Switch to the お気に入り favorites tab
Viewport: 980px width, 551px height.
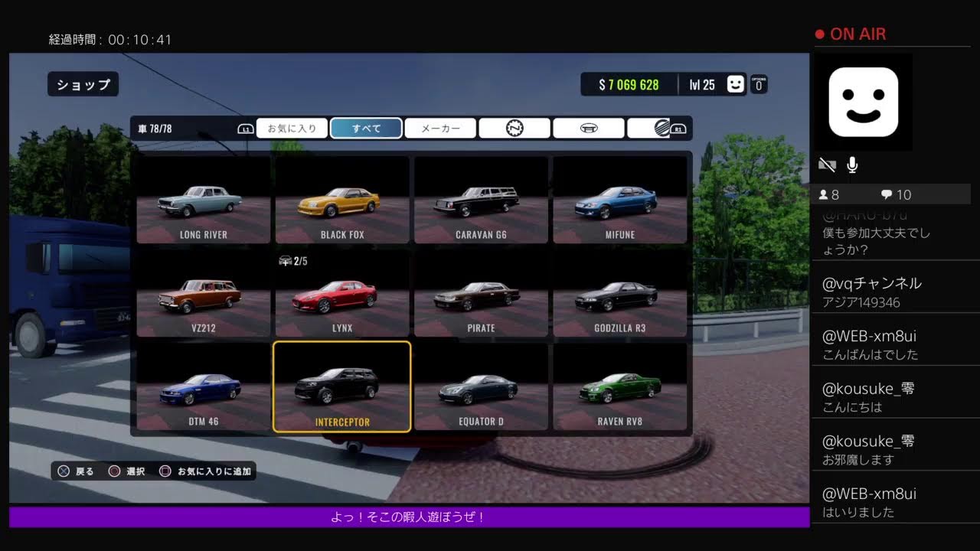(x=292, y=128)
